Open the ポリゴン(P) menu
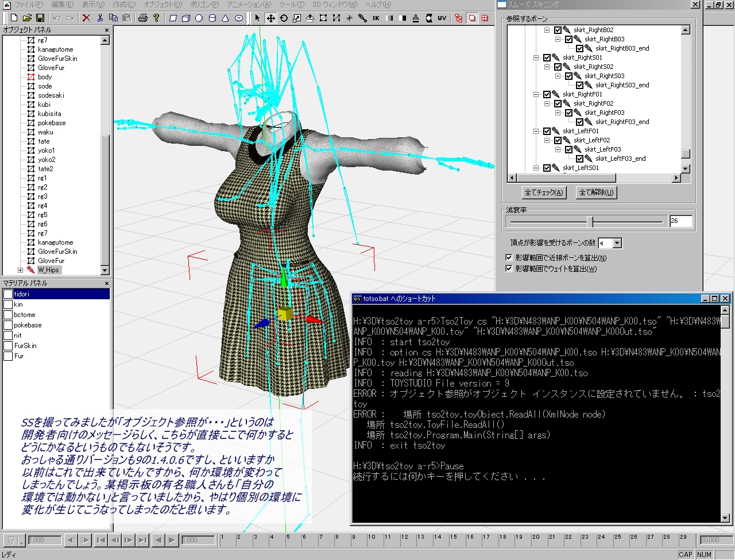This screenshot has width=735, height=560. (204, 5)
